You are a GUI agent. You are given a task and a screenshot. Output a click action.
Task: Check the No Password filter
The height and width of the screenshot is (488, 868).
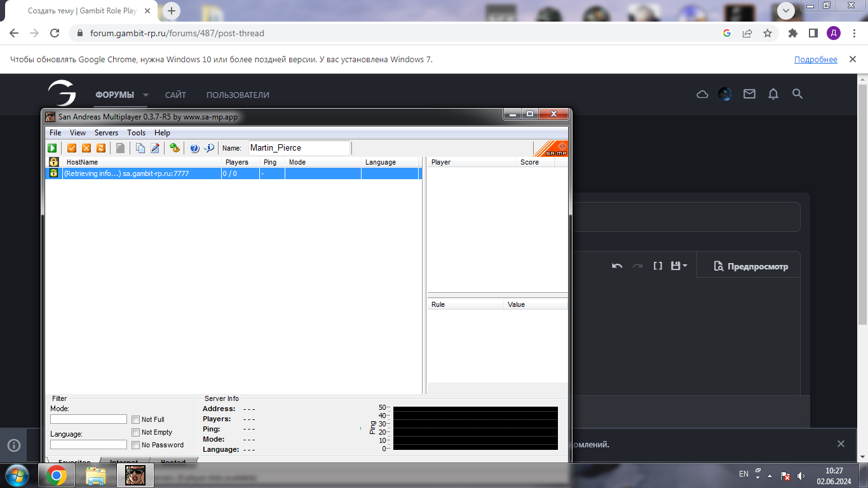[x=135, y=445]
